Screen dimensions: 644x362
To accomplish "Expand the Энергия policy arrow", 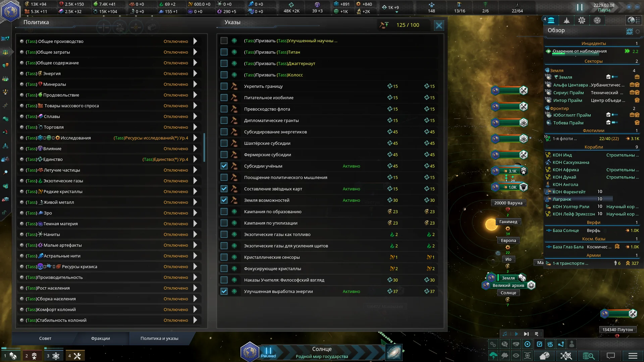I will click(x=195, y=73).
